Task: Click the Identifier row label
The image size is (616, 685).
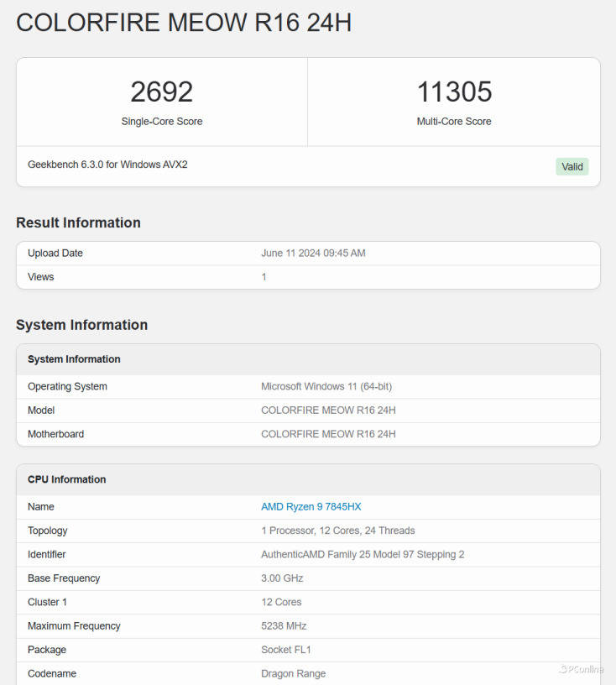Action: pyautogui.click(x=47, y=554)
